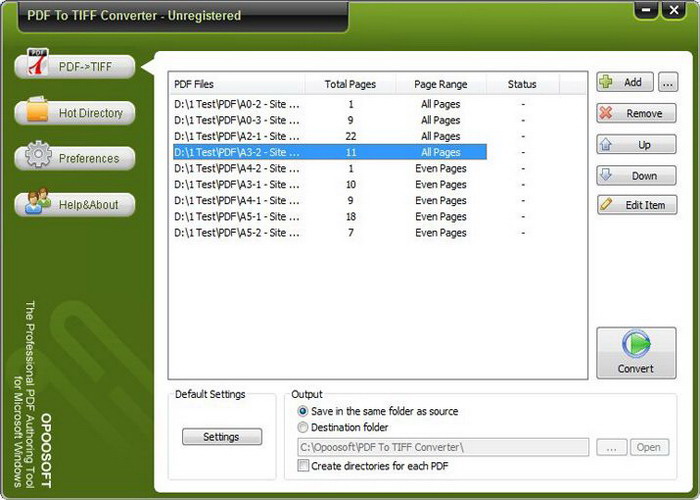Click the people Help&About icon

coord(38,201)
